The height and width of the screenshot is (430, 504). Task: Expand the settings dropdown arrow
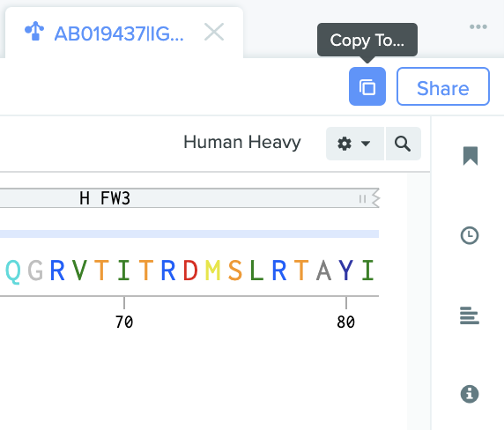[x=366, y=144]
